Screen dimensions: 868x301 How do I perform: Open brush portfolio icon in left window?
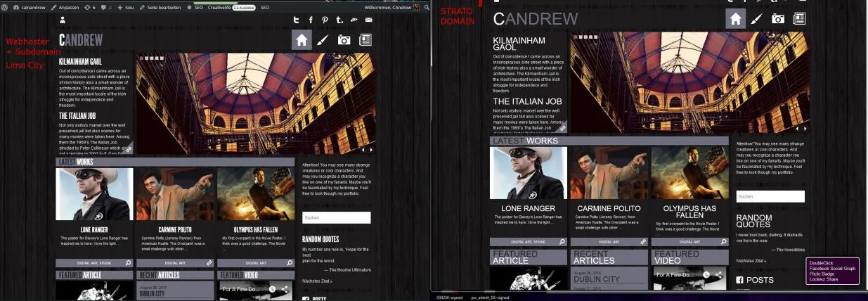pos(323,39)
